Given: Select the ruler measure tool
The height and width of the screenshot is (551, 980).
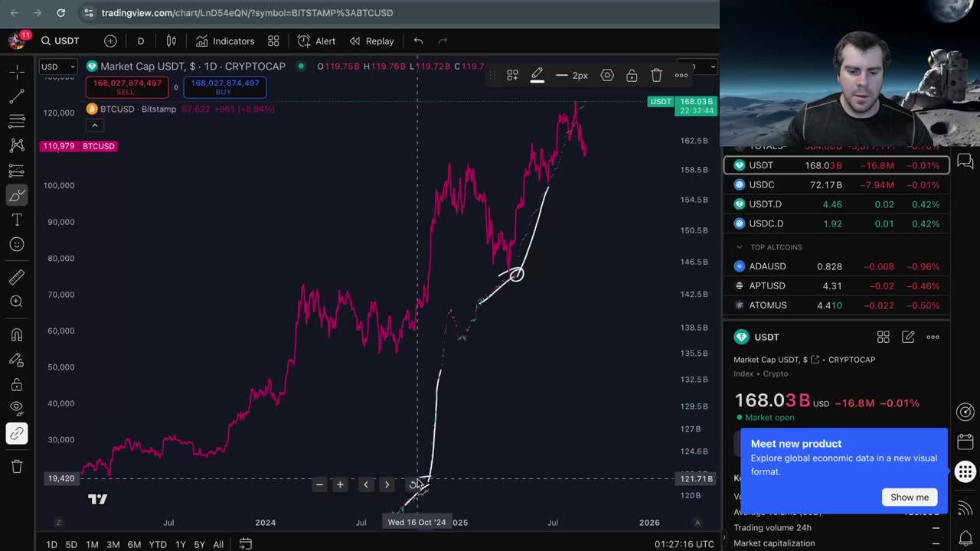Looking at the screenshot, I should 17,277.
